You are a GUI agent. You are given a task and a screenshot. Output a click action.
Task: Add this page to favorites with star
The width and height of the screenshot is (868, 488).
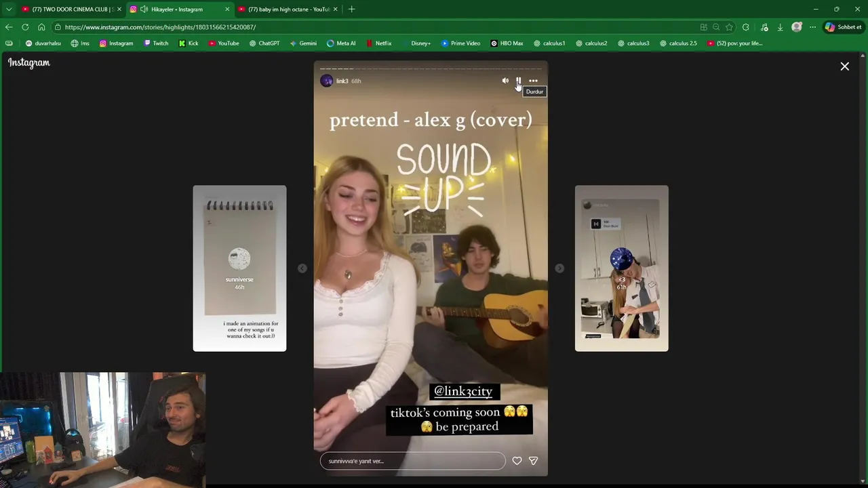pos(729,27)
